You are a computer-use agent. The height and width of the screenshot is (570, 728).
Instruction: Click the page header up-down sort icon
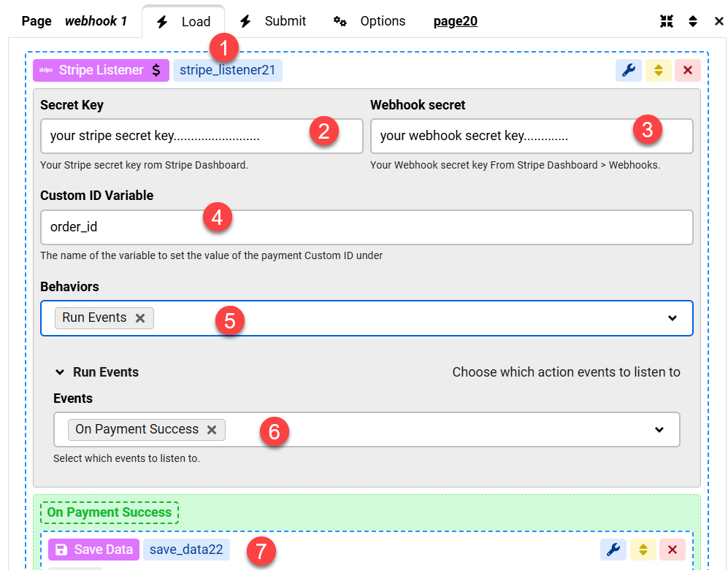point(693,21)
